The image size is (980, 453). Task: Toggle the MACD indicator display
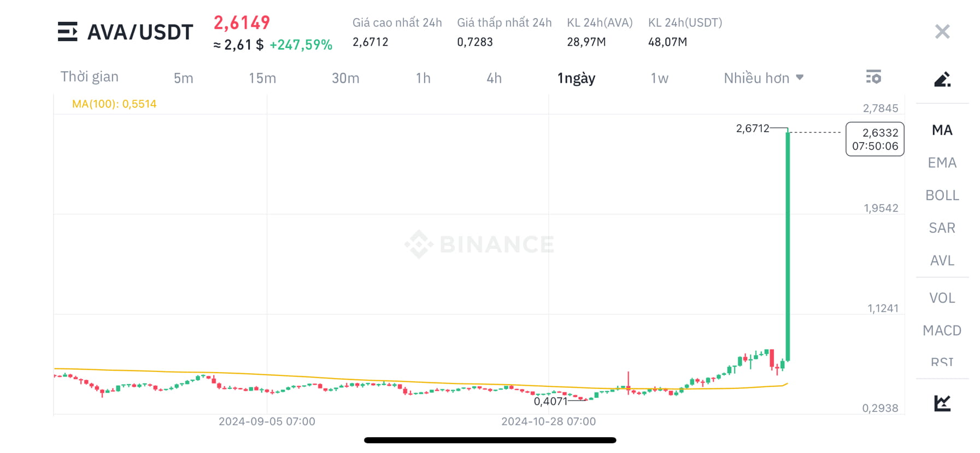pos(942,330)
